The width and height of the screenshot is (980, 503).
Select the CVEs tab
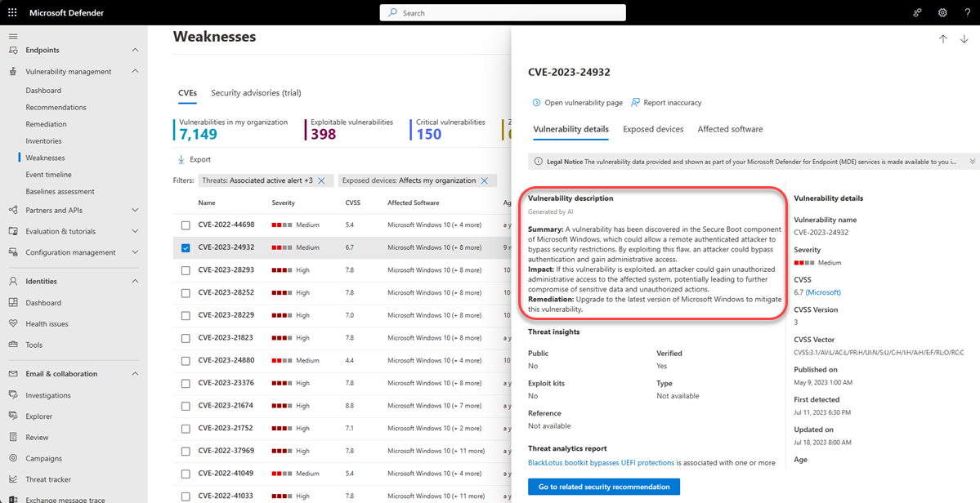(x=187, y=93)
